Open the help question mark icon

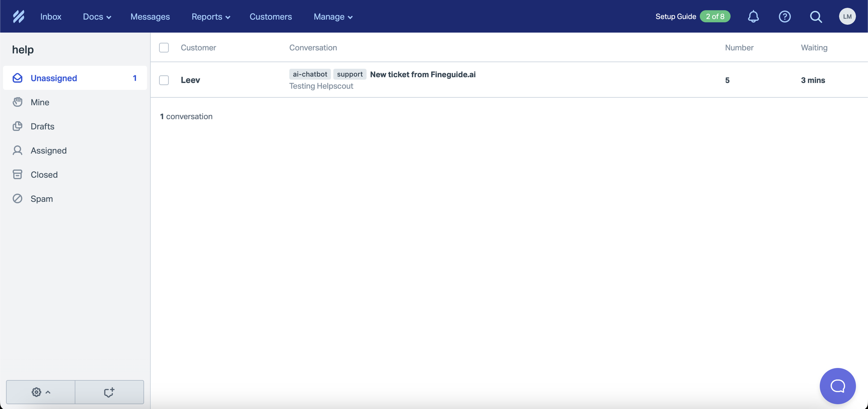click(784, 16)
